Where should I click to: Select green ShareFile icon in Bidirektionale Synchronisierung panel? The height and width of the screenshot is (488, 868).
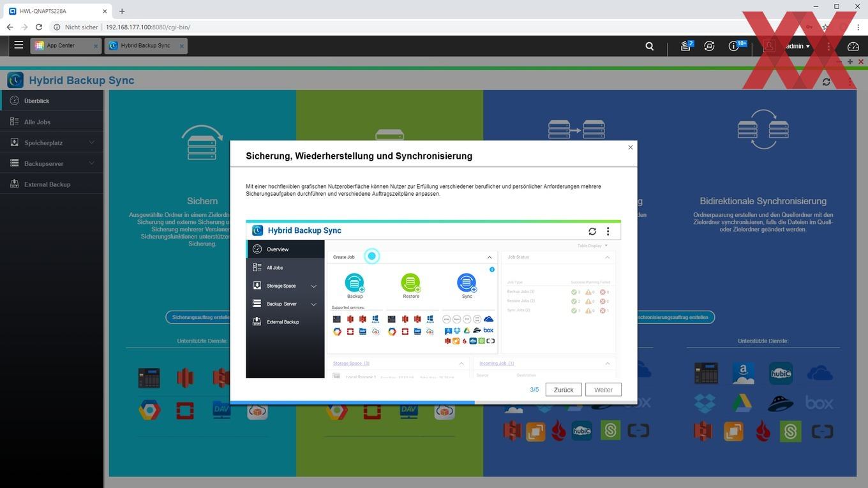(791, 432)
